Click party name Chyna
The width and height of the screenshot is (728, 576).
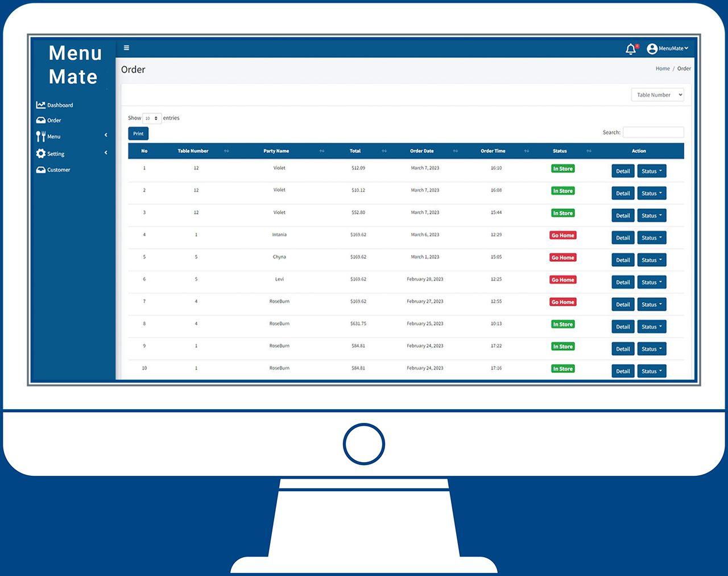coord(279,257)
